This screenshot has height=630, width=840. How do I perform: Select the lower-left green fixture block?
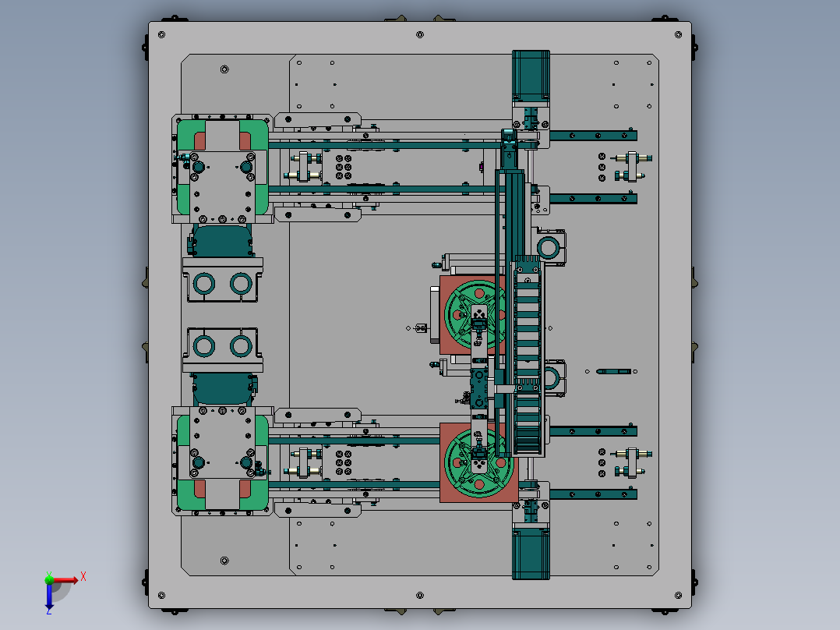[x=222, y=462]
